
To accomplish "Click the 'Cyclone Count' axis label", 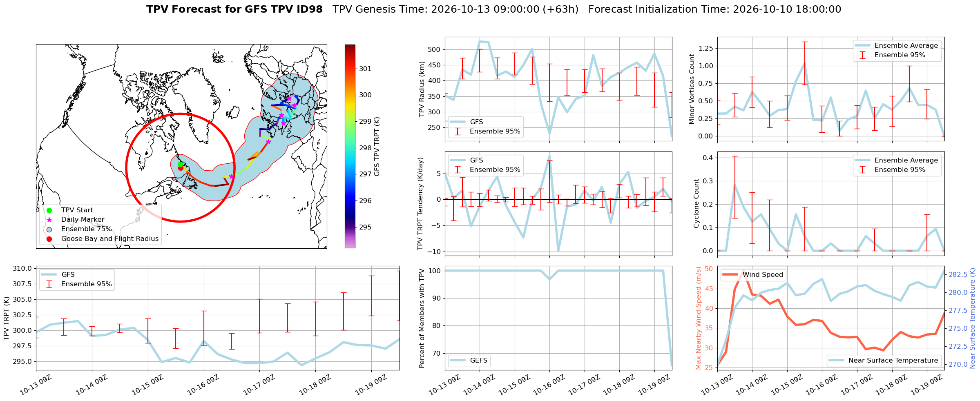I will 696,203.
